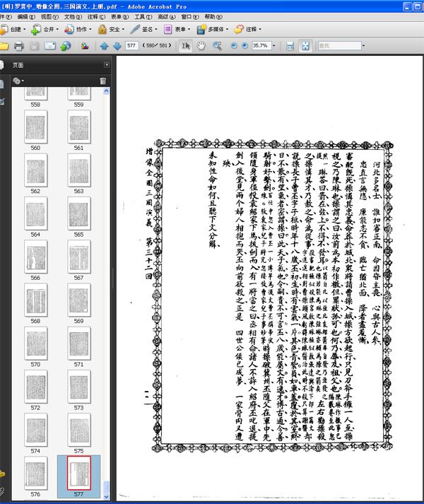
Task: Open the 编辑 menu
Action: pyautogui.click(x=26, y=17)
